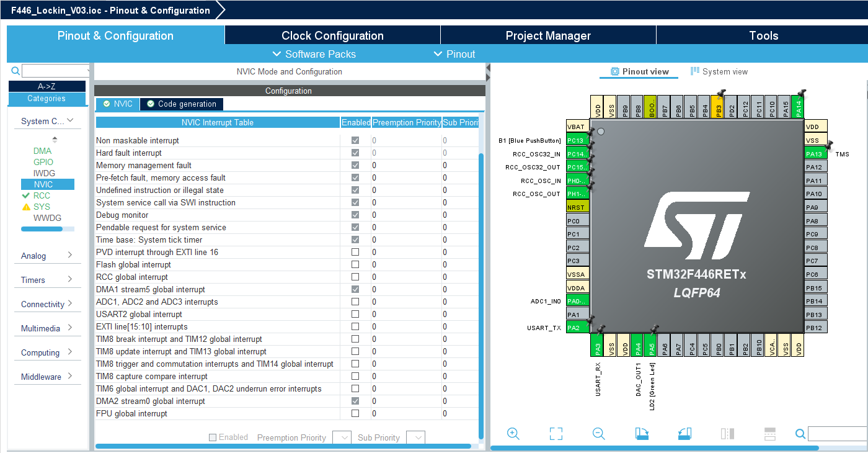The height and width of the screenshot is (453, 868).
Task: Open GPIO in System Core list
Action: point(43,162)
